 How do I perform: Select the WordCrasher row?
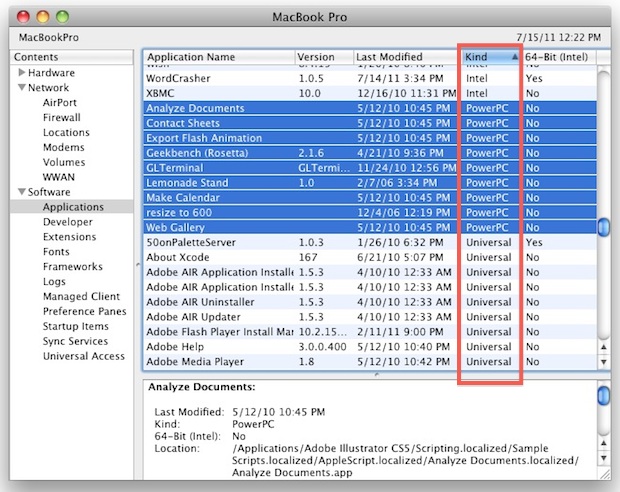click(370, 78)
